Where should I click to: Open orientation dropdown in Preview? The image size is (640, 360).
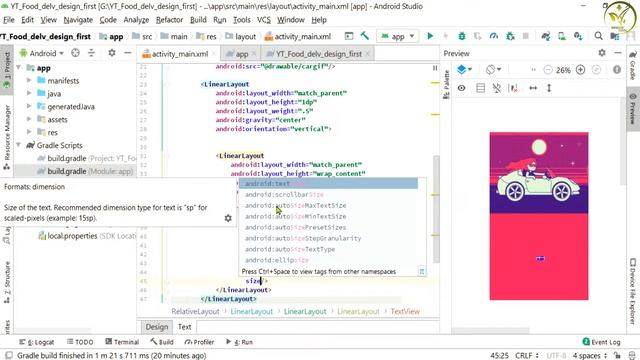click(493, 70)
